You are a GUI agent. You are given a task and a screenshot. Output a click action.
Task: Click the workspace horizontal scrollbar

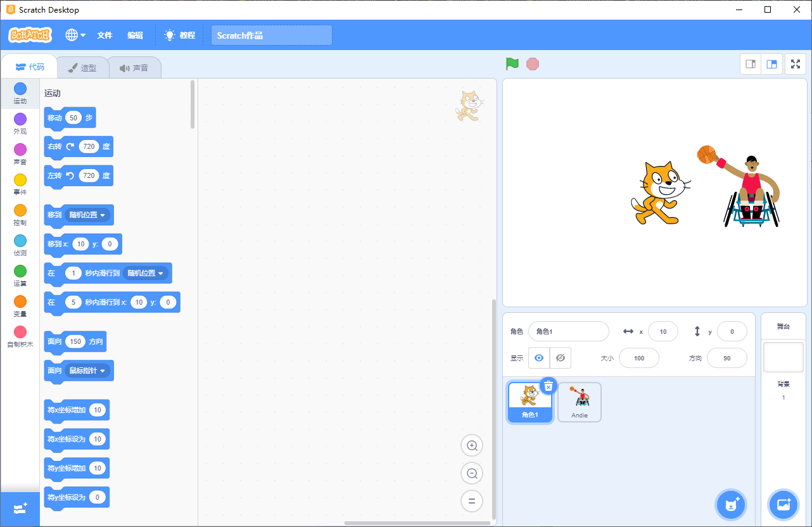[417, 523]
